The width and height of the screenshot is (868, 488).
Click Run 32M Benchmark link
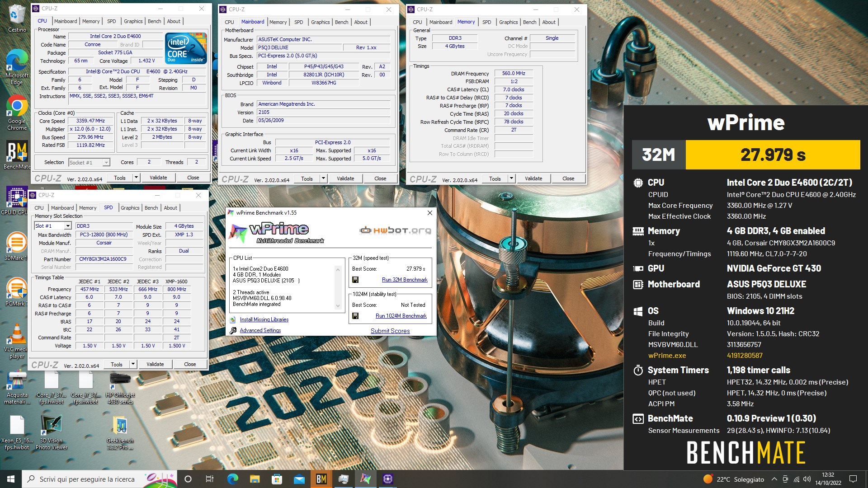[405, 280]
